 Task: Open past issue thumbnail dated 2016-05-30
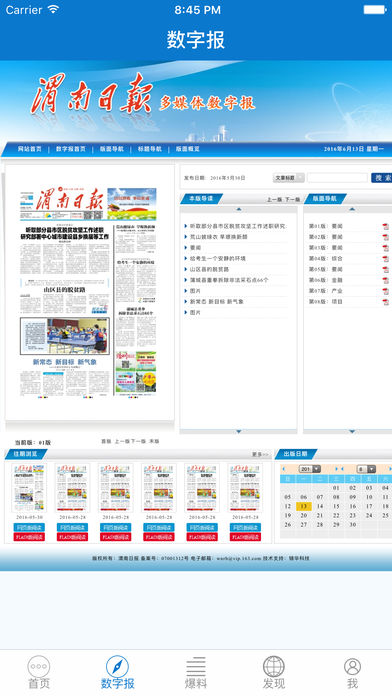(29, 488)
